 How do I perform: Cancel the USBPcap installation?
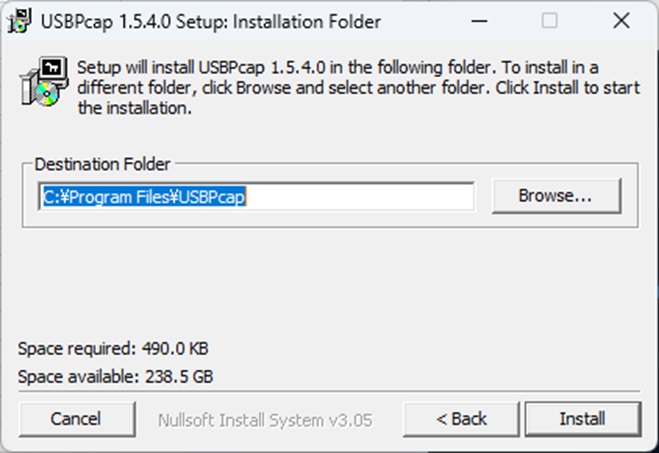tap(76, 419)
